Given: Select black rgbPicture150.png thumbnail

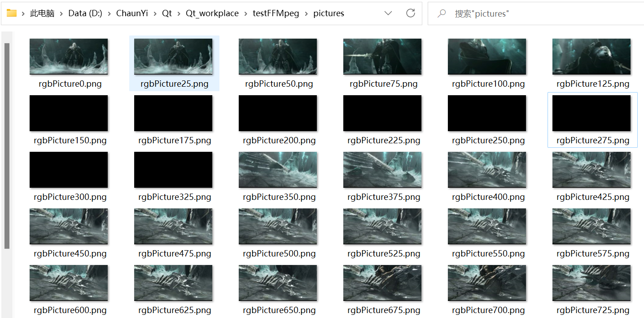Looking at the screenshot, I should click(69, 113).
